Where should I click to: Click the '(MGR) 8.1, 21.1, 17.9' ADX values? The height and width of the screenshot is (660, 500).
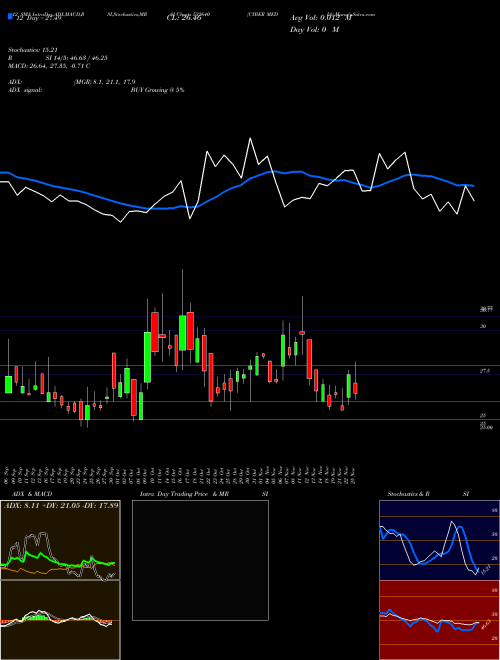tap(104, 82)
